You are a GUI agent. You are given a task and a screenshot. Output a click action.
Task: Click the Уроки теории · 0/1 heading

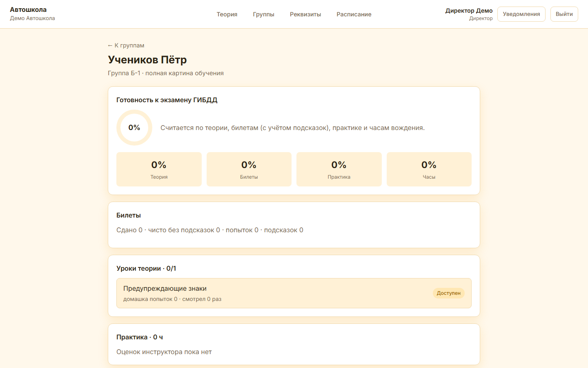146,268
